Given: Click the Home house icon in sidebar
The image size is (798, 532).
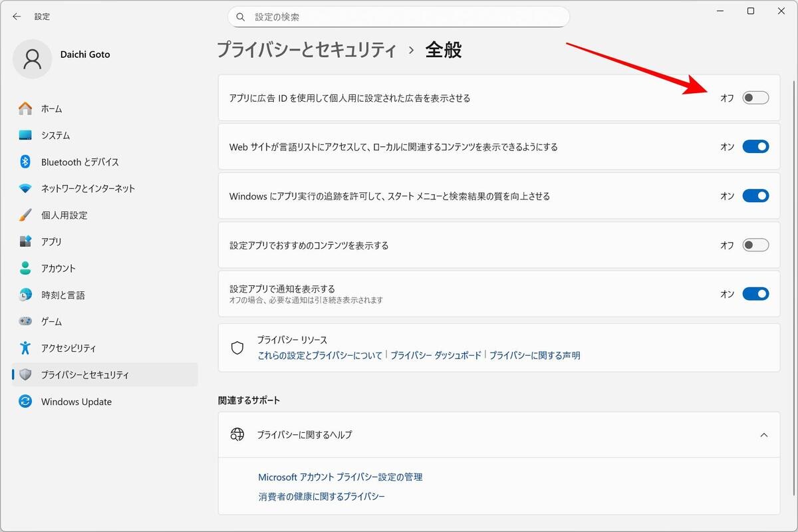Looking at the screenshot, I should pos(25,108).
